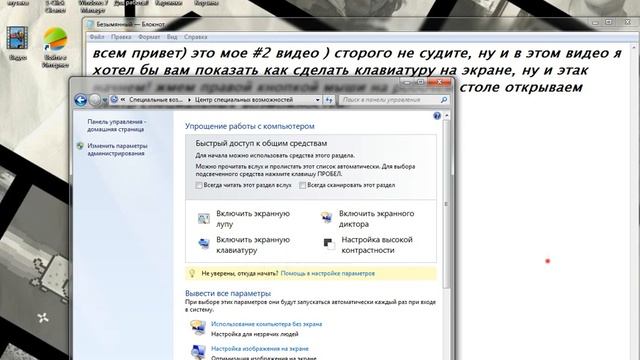Click the screen magnifier icon

204,218
